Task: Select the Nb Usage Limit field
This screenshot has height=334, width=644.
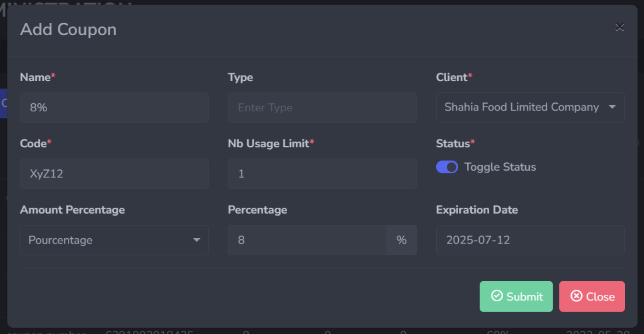Action: tap(322, 174)
